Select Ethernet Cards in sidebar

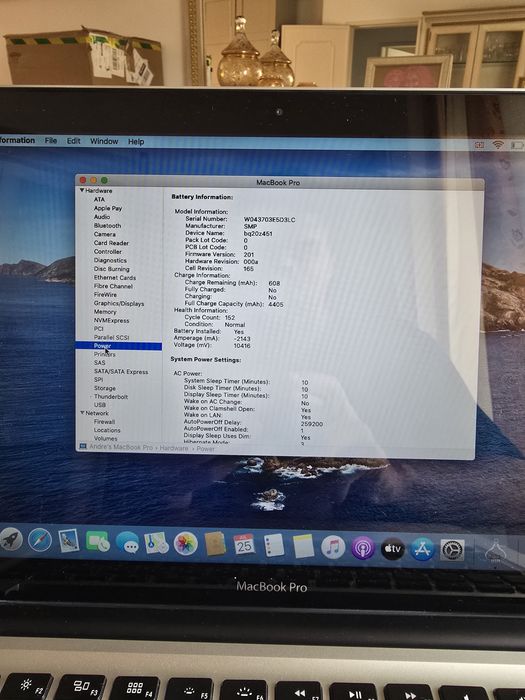115,277
